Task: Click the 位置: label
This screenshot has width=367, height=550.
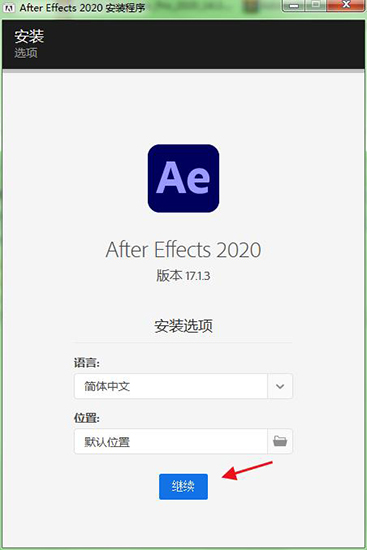Action: (x=87, y=418)
